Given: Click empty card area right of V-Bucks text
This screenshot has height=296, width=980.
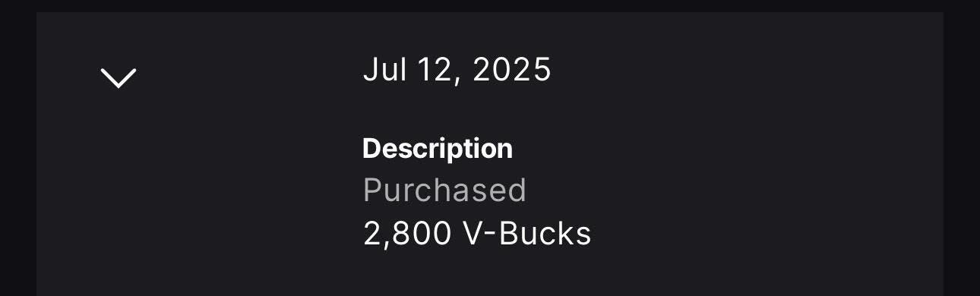Looking at the screenshot, I should [x=760, y=234].
